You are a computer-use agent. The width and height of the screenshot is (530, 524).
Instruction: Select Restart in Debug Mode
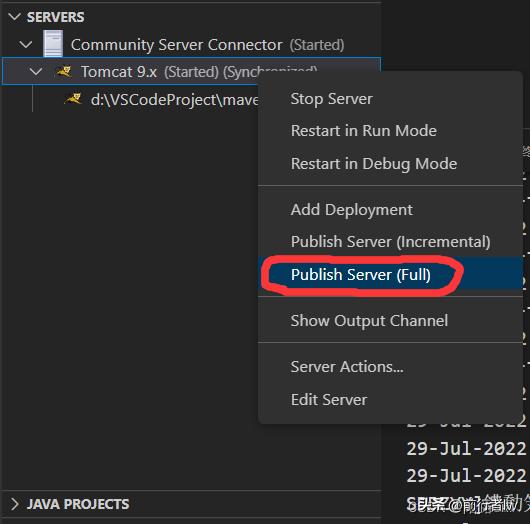[390, 164]
